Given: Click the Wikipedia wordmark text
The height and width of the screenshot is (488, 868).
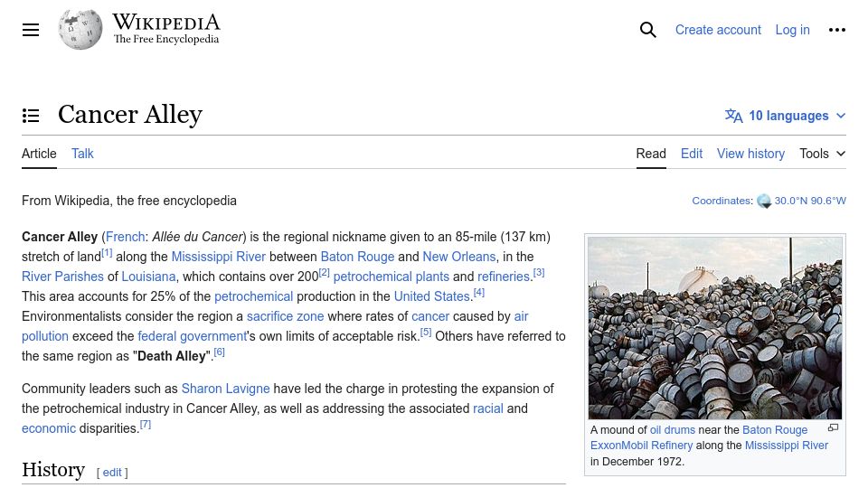Looking at the screenshot, I should click(166, 22).
